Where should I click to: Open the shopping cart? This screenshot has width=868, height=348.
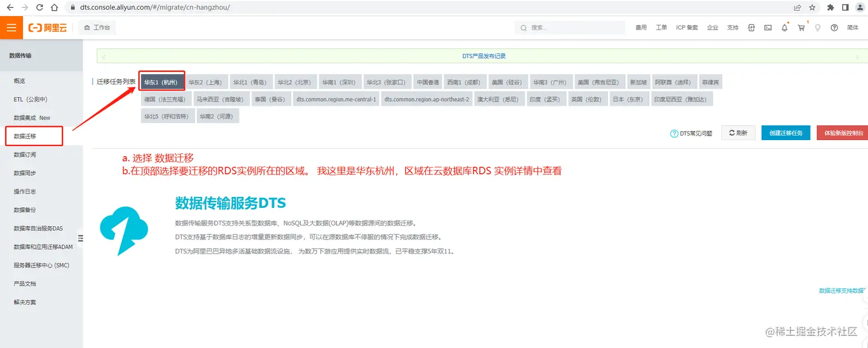point(801,28)
